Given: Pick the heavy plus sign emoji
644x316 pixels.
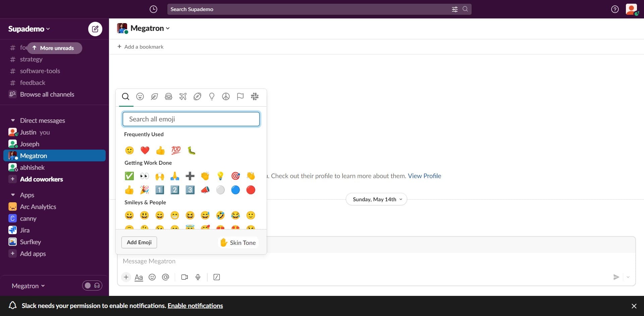Looking at the screenshot, I should point(190,176).
